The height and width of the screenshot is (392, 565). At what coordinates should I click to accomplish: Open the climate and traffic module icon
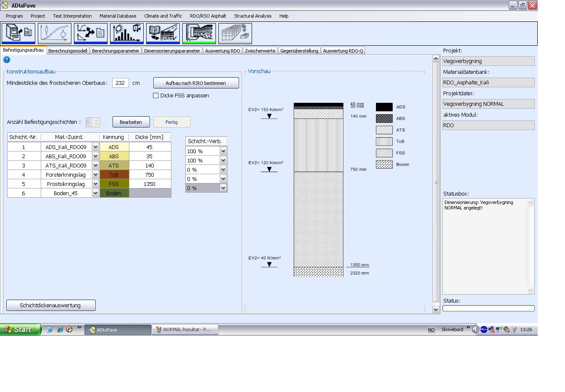coord(127,33)
